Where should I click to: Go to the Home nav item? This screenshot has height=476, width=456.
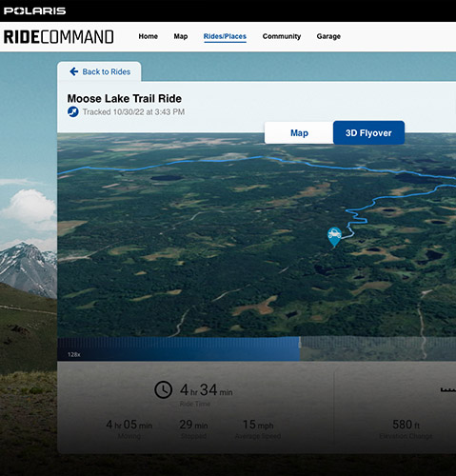(x=149, y=36)
